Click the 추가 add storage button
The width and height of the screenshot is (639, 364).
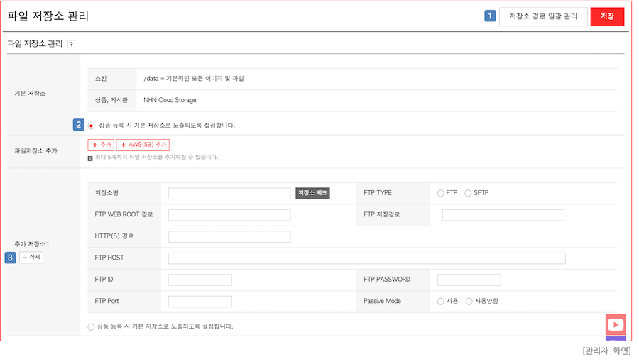[x=101, y=145]
